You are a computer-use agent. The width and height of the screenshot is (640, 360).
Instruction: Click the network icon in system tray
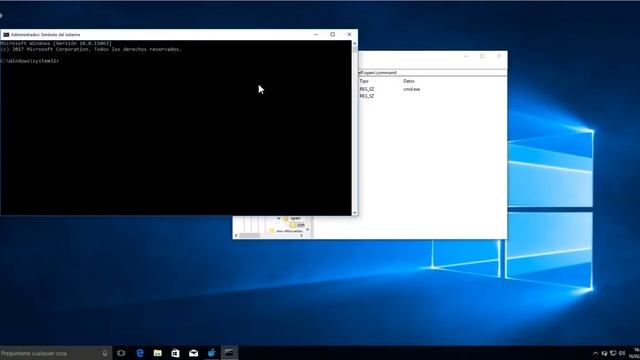[613, 353]
